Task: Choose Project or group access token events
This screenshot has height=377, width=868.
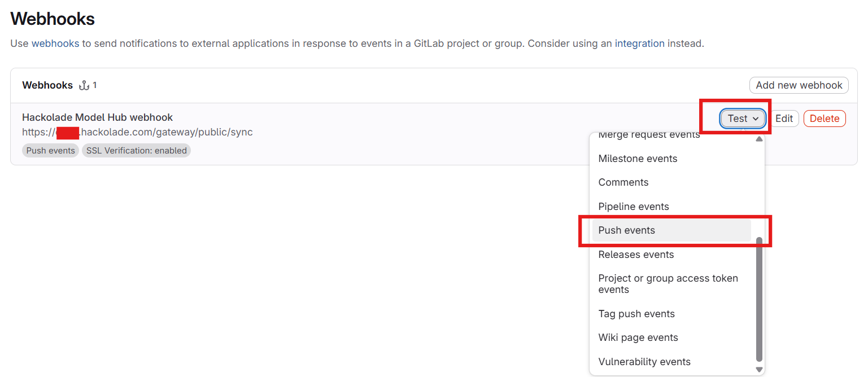Action: point(668,284)
